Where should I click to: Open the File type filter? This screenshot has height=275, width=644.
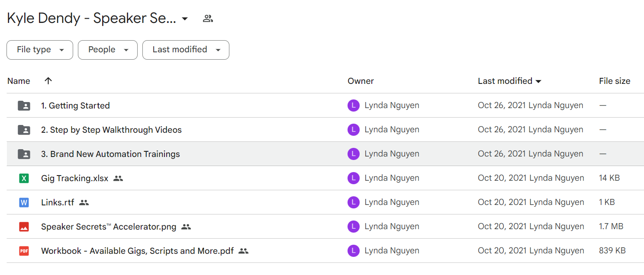pos(40,50)
